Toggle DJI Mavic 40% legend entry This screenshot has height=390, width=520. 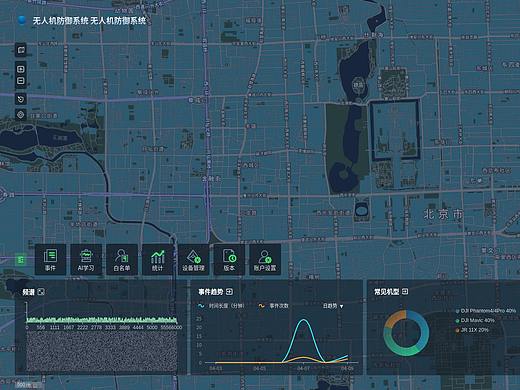(475, 320)
